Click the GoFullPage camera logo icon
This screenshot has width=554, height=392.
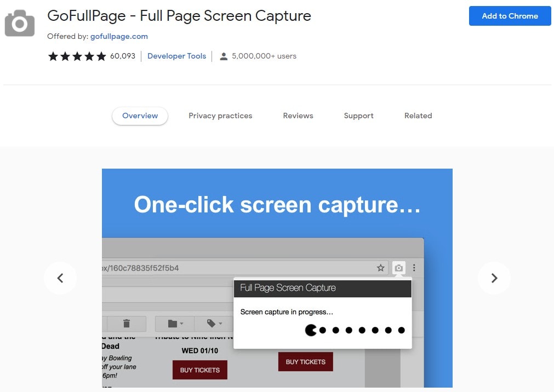20,23
